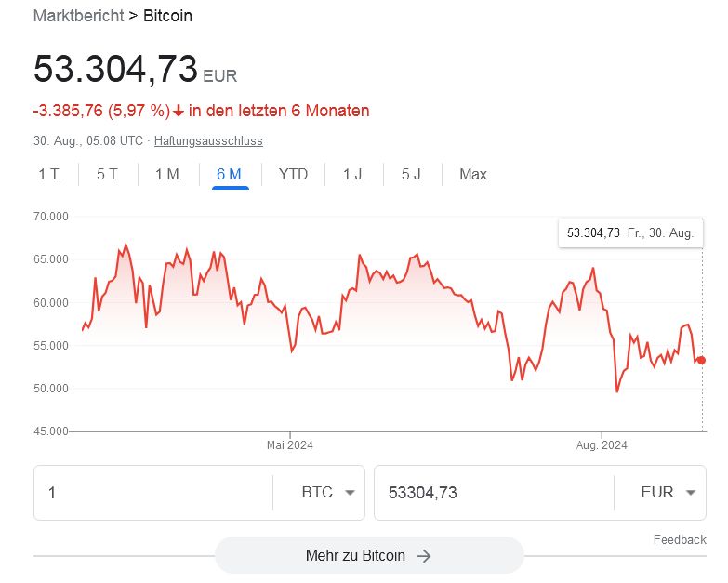Show the 5 J. chart range
This screenshot has width=728, height=583.
coord(413,174)
